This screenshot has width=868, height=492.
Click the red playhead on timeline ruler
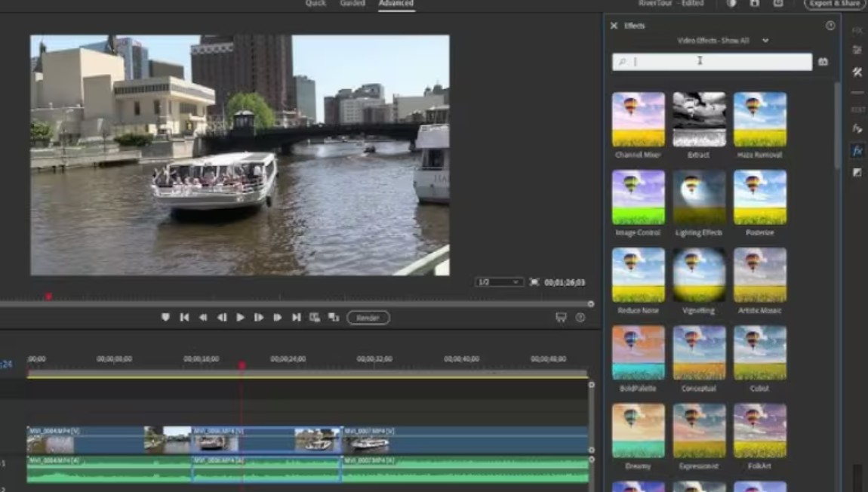(x=242, y=366)
